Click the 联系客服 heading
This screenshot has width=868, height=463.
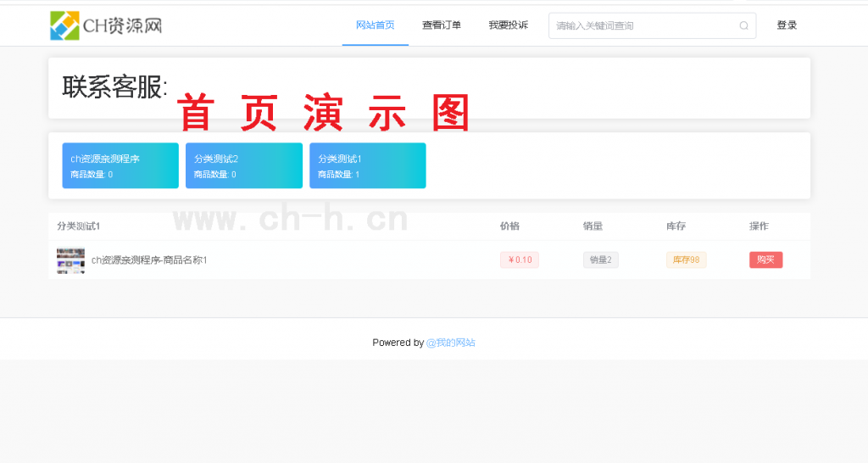114,87
